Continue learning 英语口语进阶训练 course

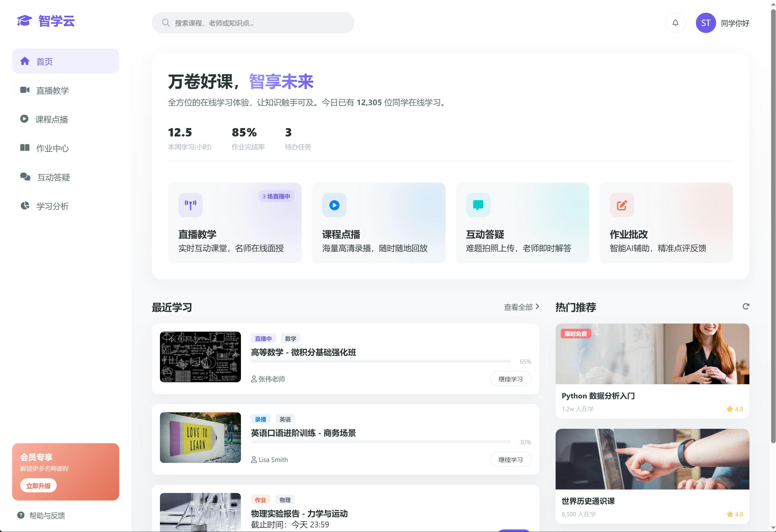(510, 460)
